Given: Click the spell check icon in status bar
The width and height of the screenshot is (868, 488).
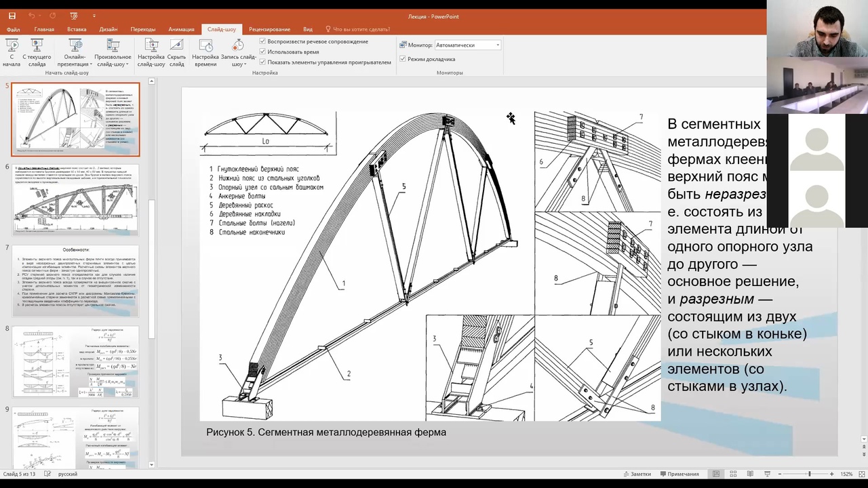Looking at the screenshot, I should pos(49,474).
